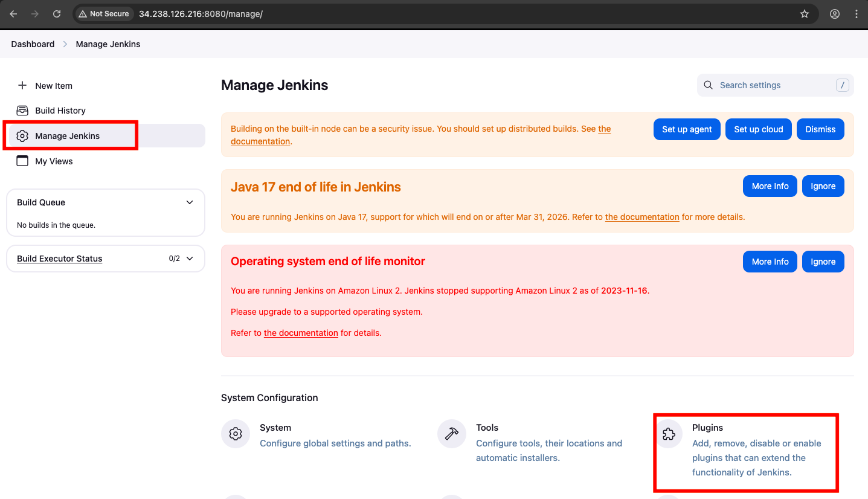The width and height of the screenshot is (868, 499).
Task: Open Tools configuration
Action: (487, 428)
